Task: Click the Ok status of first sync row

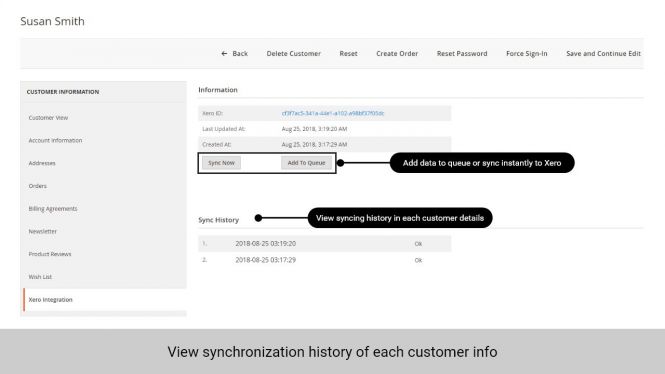Action: (418, 244)
